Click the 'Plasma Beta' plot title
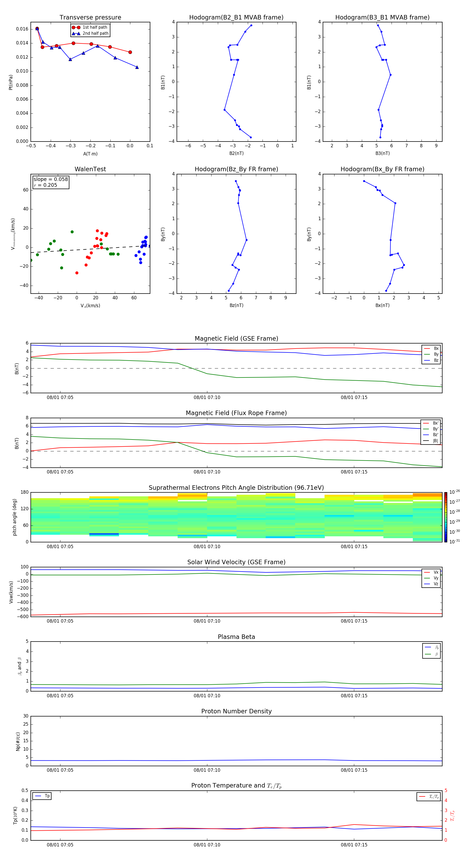Viewport: 473px width, 868px height. point(236,637)
